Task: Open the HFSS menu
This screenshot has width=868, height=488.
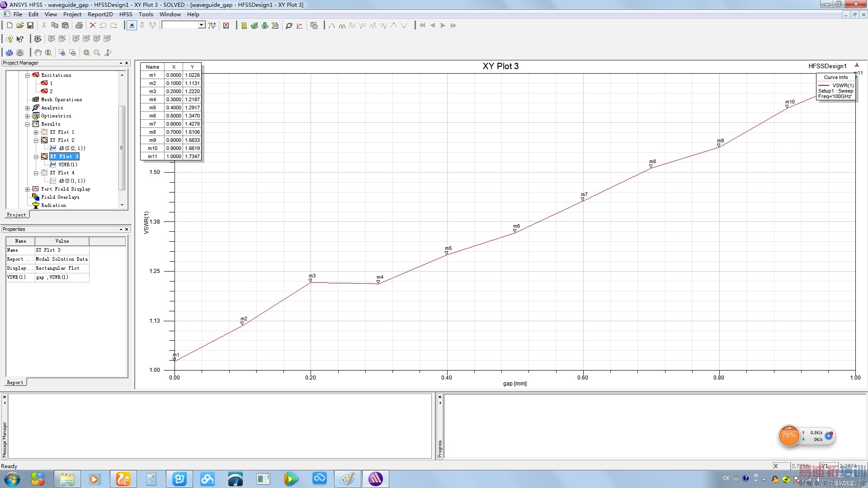Action: [126, 14]
